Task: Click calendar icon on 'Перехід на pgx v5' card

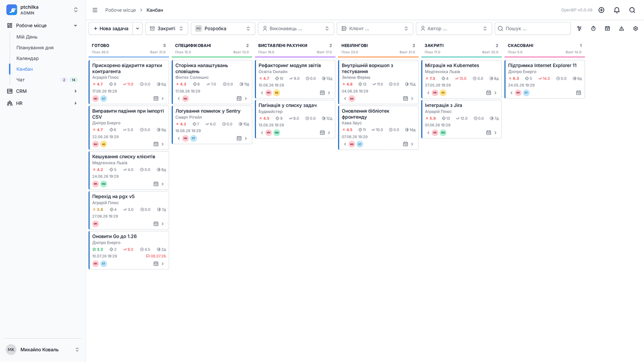Action: click(156, 224)
